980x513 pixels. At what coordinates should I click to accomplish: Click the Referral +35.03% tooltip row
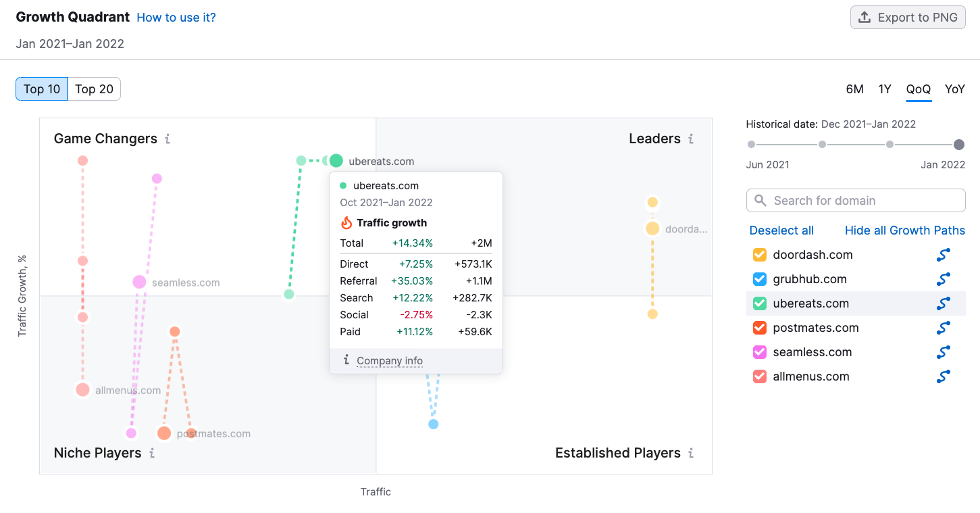416,281
